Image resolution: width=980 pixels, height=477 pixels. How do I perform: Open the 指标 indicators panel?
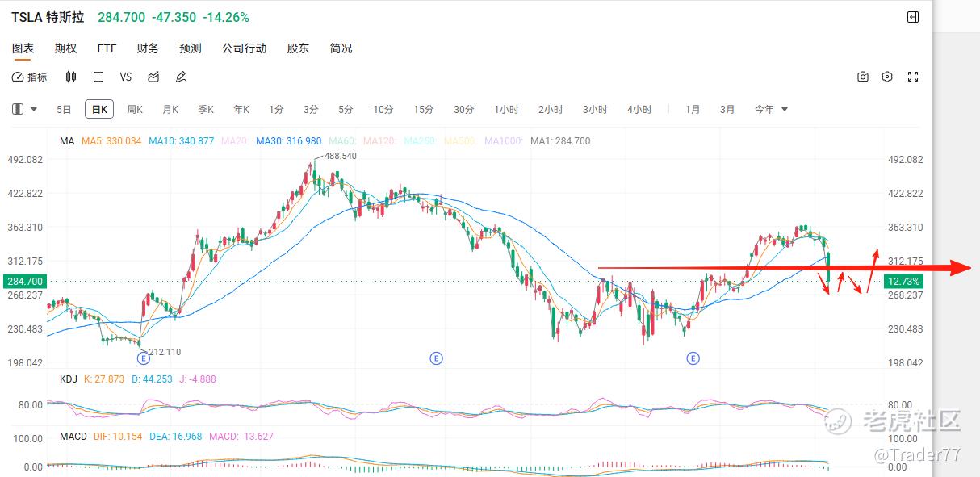tap(30, 77)
